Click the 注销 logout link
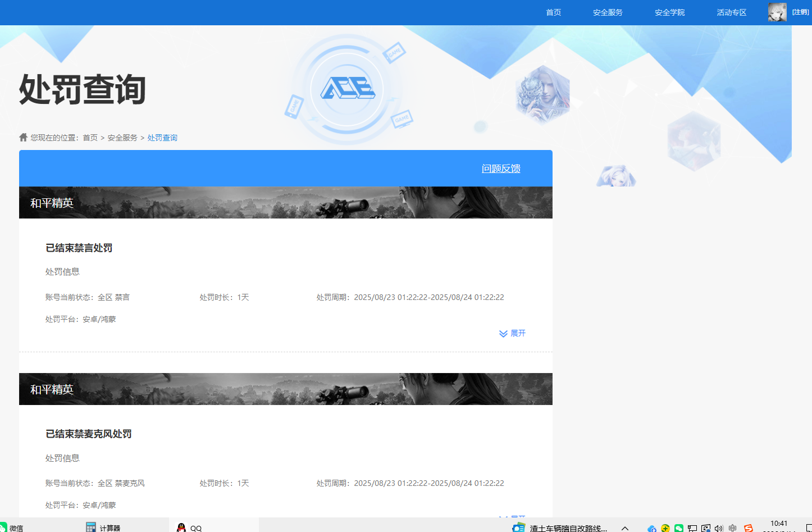 [x=800, y=12]
